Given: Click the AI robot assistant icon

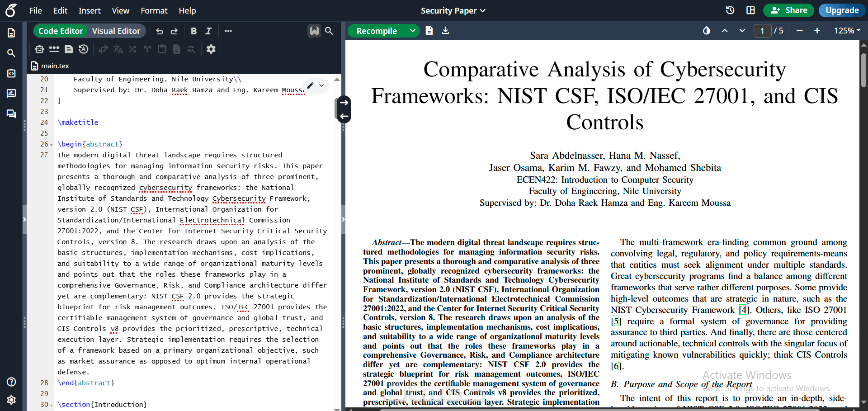Looking at the screenshot, I should pos(40,49).
